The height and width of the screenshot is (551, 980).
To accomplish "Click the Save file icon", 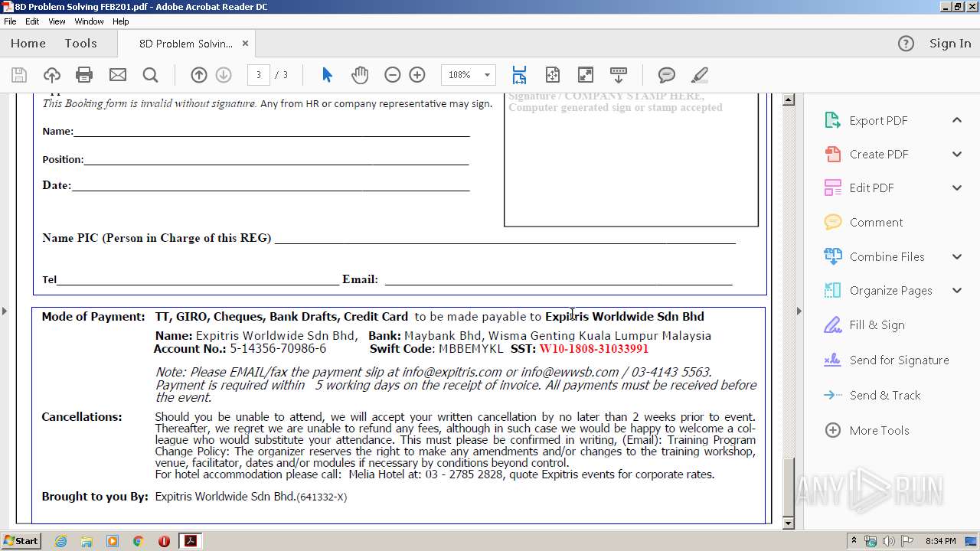I will click(x=19, y=74).
